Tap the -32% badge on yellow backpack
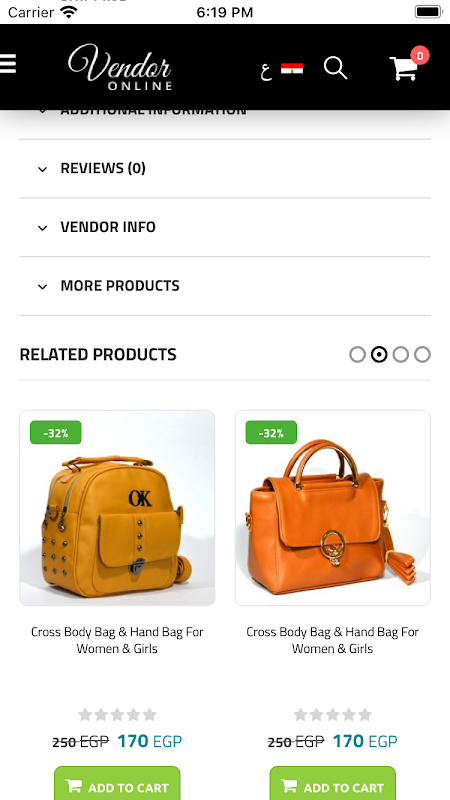Image resolution: width=450 pixels, height=800 pixels. tap(56, 433)
